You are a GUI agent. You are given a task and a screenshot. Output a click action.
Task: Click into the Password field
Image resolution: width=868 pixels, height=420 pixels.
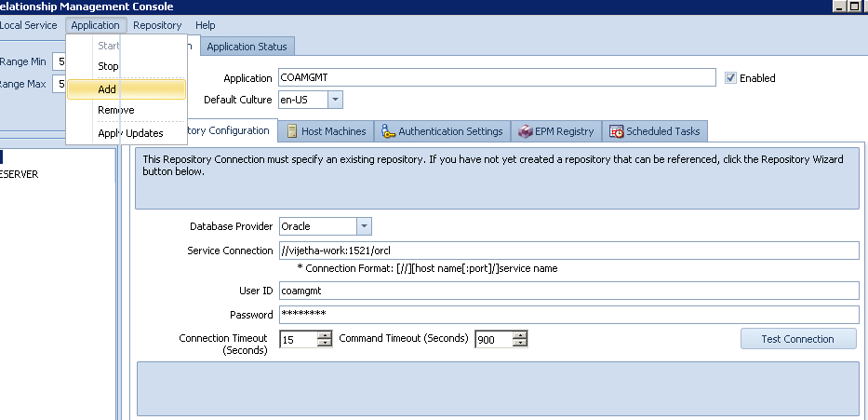(x=568, y=314)
